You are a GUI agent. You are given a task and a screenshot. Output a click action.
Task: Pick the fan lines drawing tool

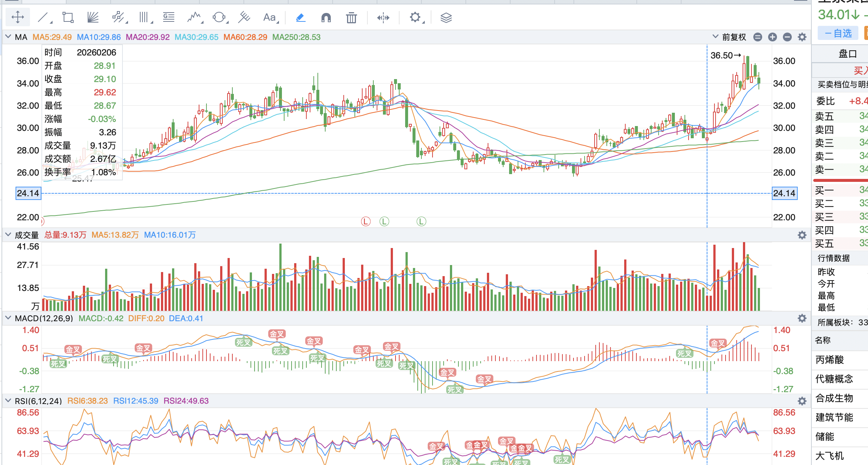click(x=93, y=17)
